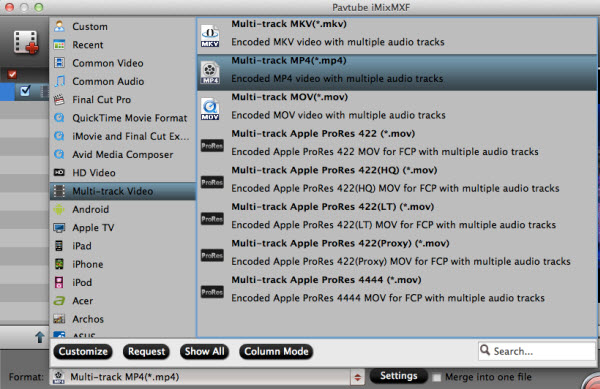The height and width of the screenshot is (389, 600).
Task: Click the iPhone device icon
Action: tap(59, 264)
